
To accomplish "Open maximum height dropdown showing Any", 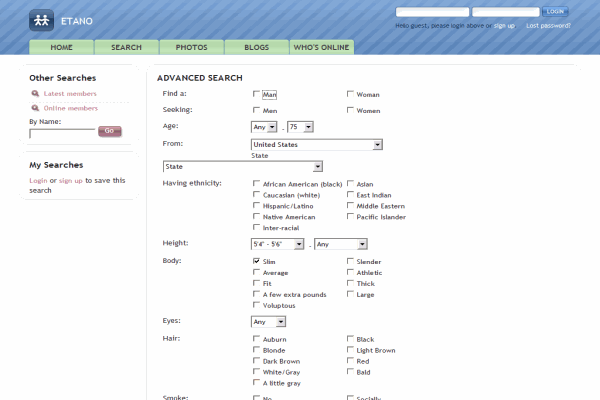I will click(x=341, y=244).
